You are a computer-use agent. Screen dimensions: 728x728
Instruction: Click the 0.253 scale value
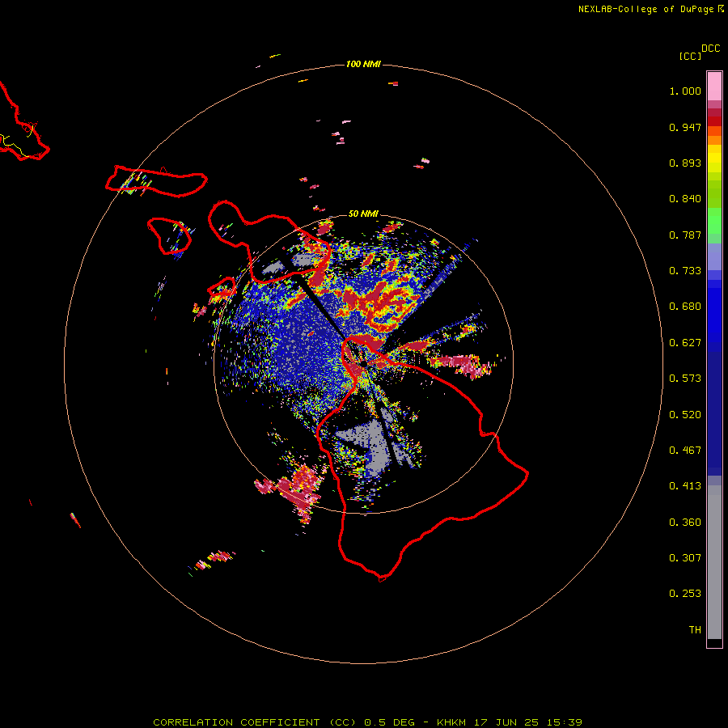click(685, 594)
